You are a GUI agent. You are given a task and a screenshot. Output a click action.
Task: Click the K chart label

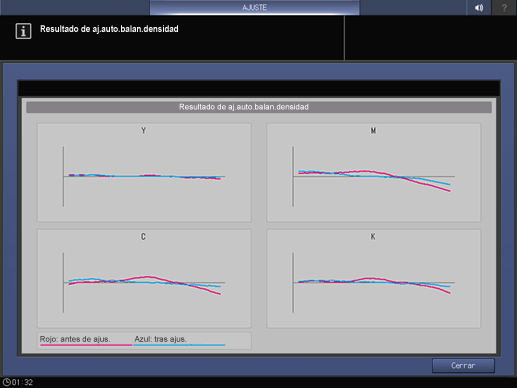(373, 237)
